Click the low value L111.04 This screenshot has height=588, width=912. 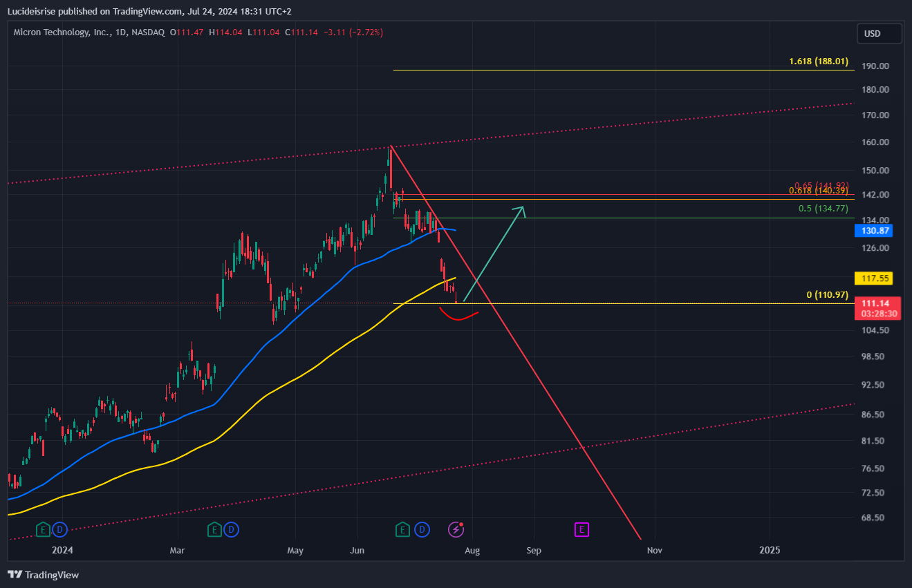tap(263, 32)
